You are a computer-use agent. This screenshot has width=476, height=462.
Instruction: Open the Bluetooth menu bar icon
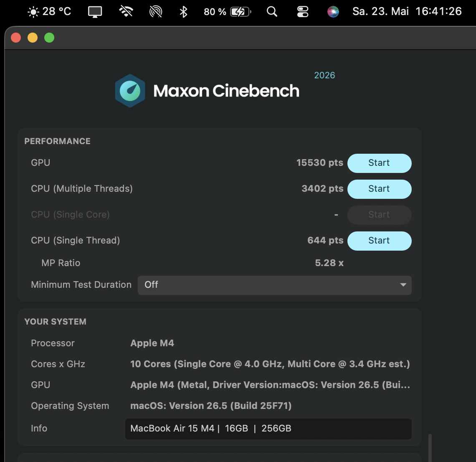coord(183,12)
